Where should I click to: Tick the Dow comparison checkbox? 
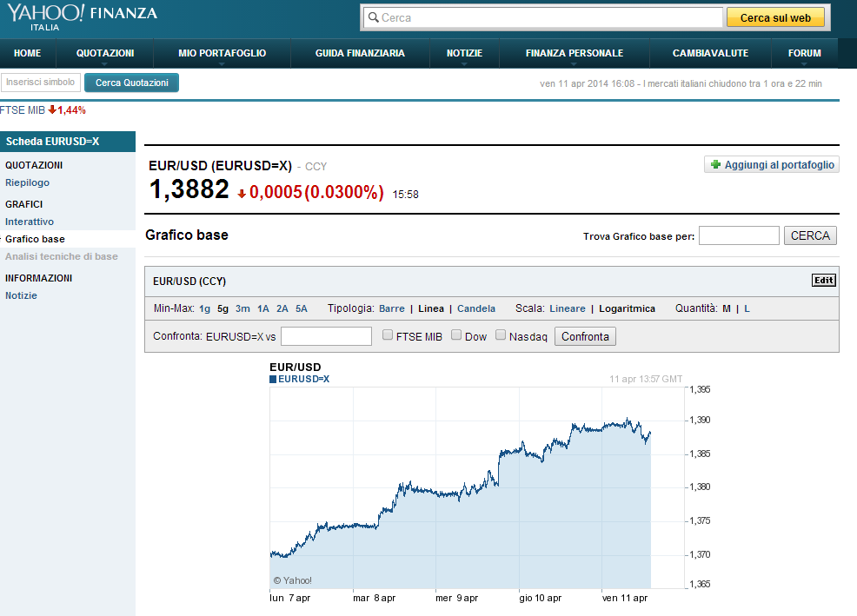click(456, 335)
